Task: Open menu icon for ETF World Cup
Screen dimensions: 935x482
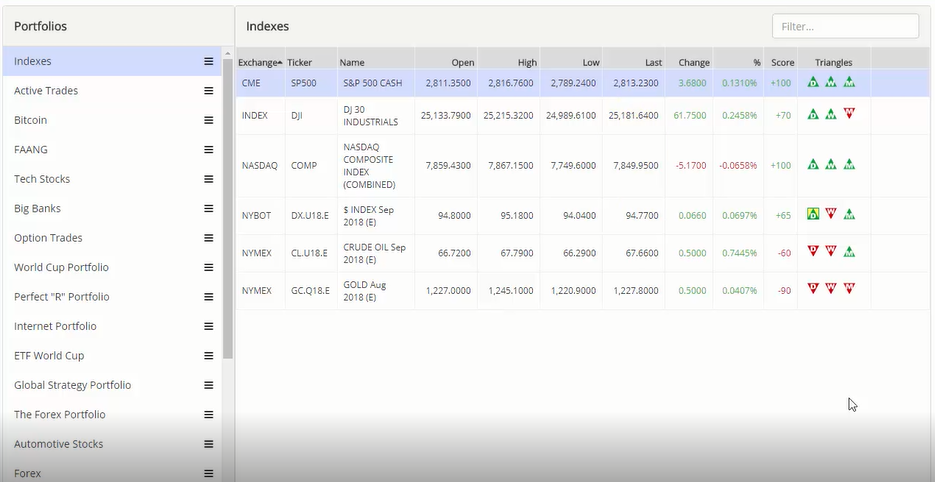Action: (x=209, y=356)
